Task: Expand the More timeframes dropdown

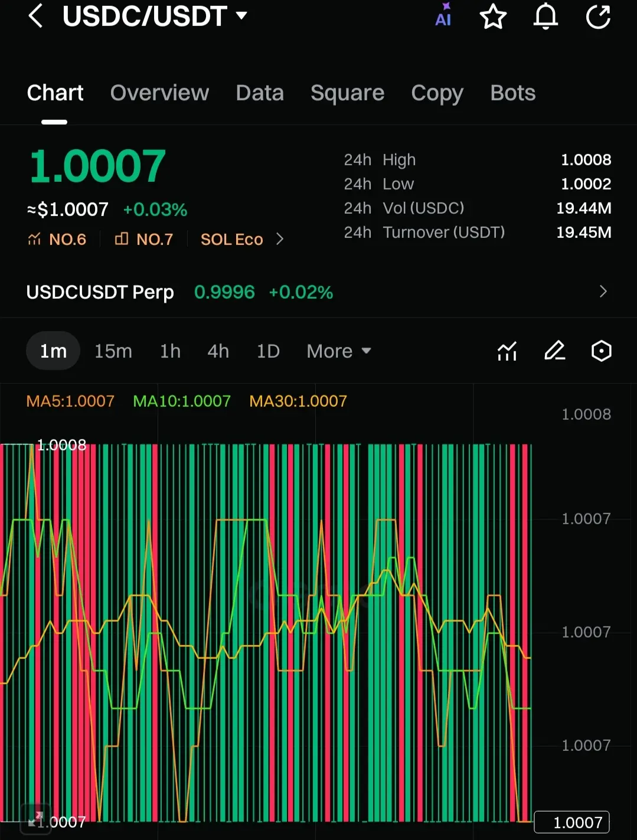Action: [339, 351]
